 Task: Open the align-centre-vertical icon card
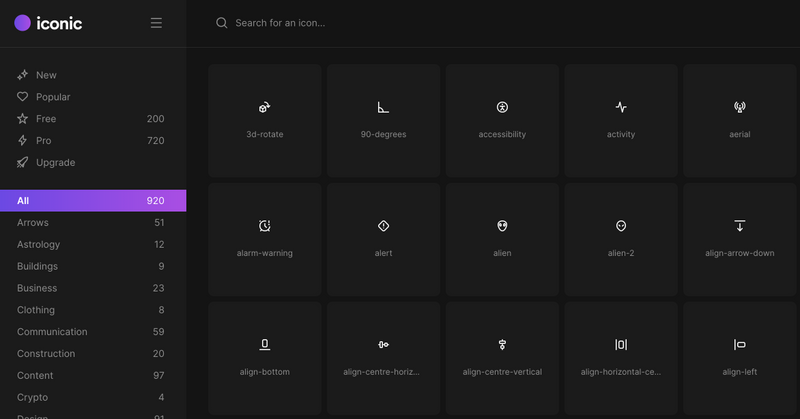(502, 358)
